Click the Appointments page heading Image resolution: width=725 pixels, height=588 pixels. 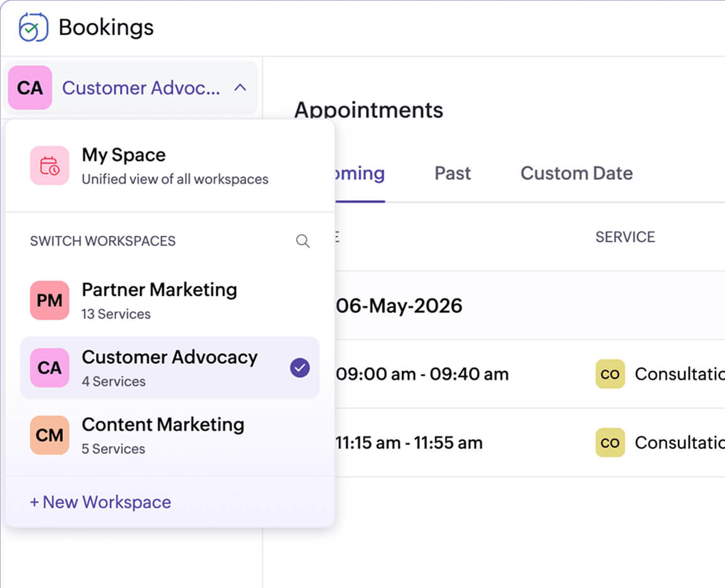point(368,110)
